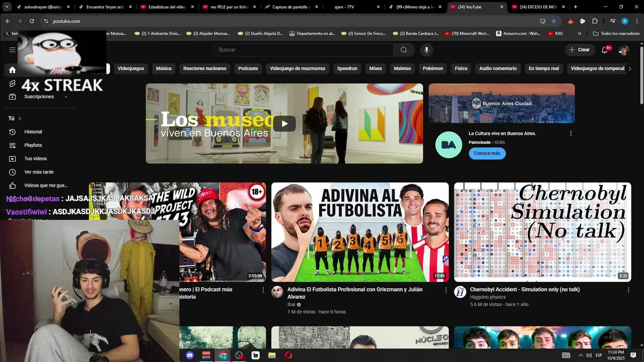Open options for Wild Project podcast video

263,290
